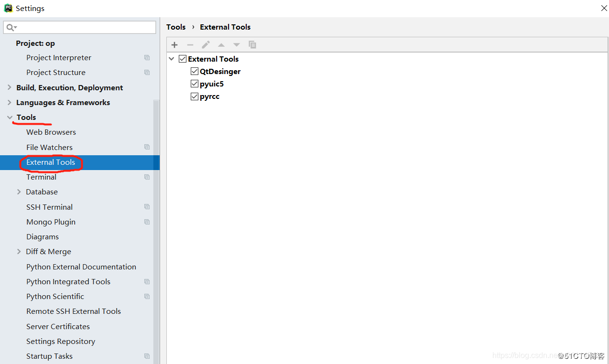Click the Move Down arrow icon
609x364 pixels.
pos(236,44)
